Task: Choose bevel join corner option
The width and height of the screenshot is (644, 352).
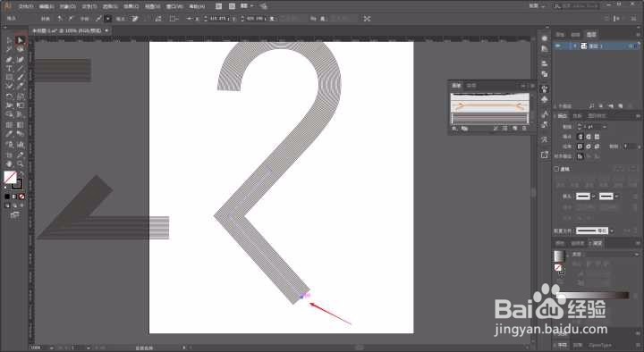Action: (597, 146)
